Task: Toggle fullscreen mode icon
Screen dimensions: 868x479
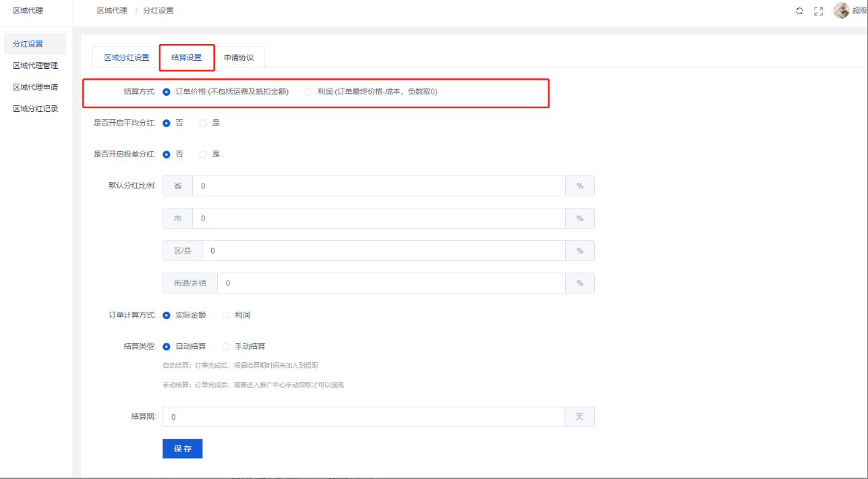Action: (x=819, y=11)
